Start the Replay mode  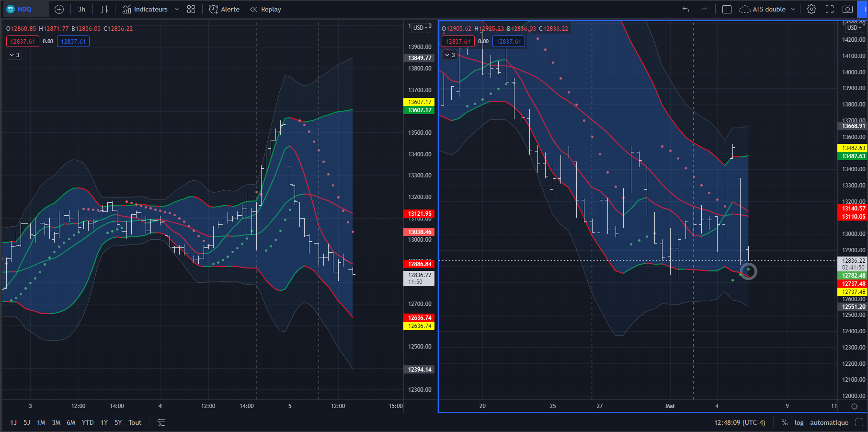pos(265,9)
